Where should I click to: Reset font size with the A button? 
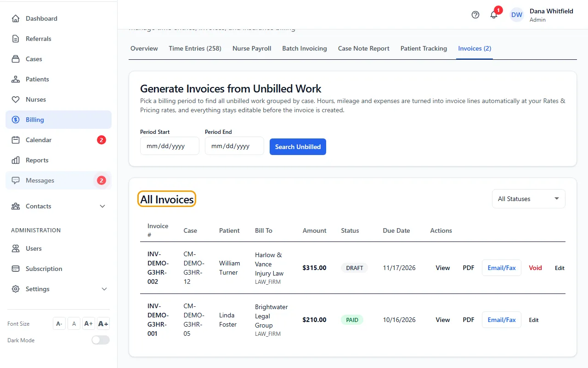tap(74, 323)
